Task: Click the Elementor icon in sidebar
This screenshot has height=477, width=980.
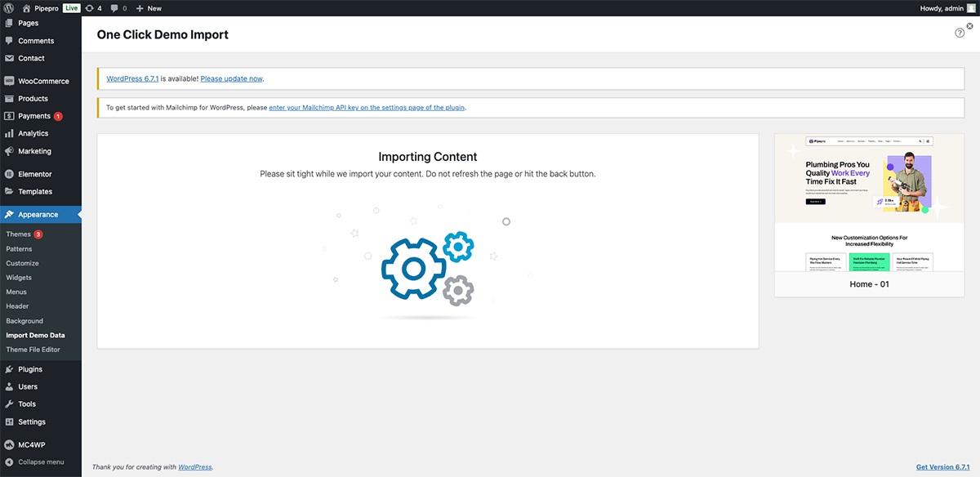Action: [x=9, y=174]
